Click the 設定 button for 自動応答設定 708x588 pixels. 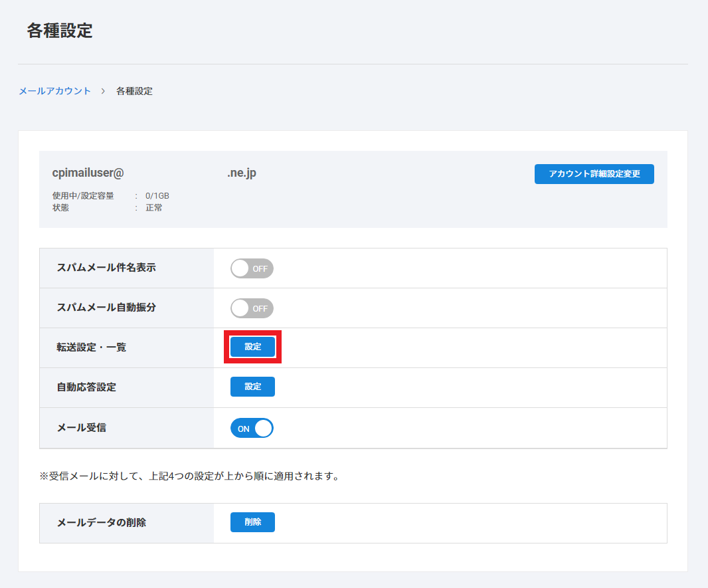click(x=252, y=387)
